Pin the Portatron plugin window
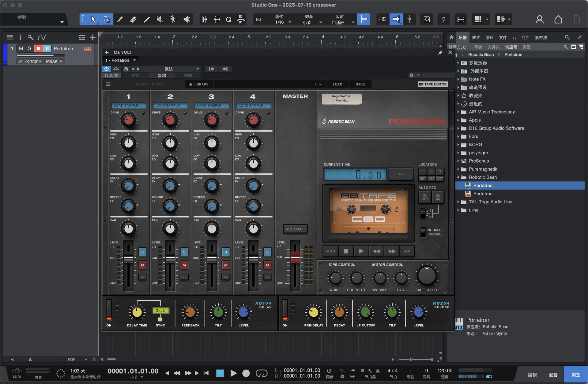Screen dimensions: 588x384 click(440, 53)
